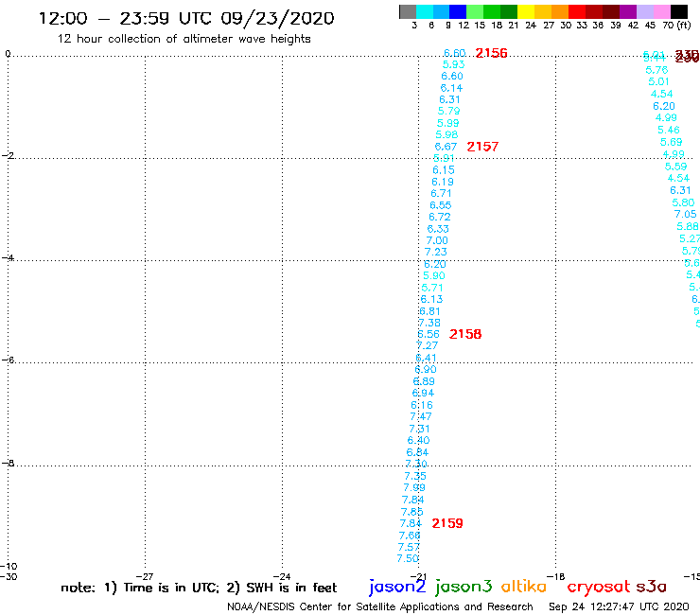Select wave height value 6.40

coord(418,440)
